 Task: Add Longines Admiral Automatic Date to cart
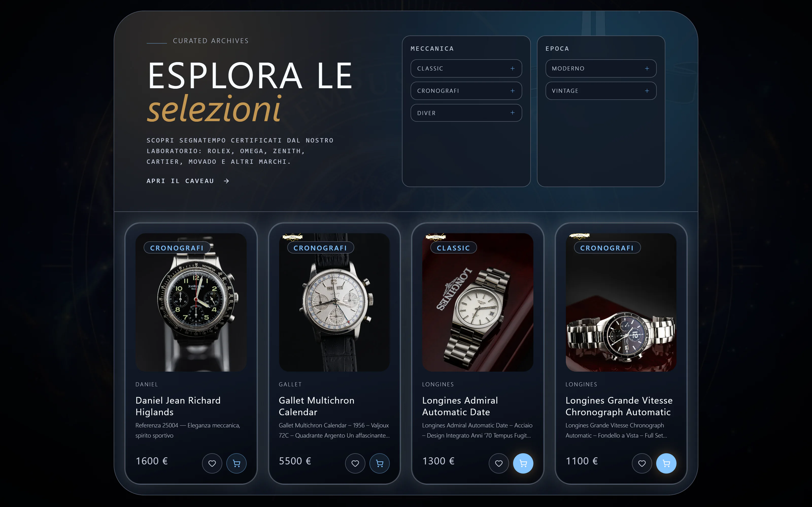(x=523, y=463)
